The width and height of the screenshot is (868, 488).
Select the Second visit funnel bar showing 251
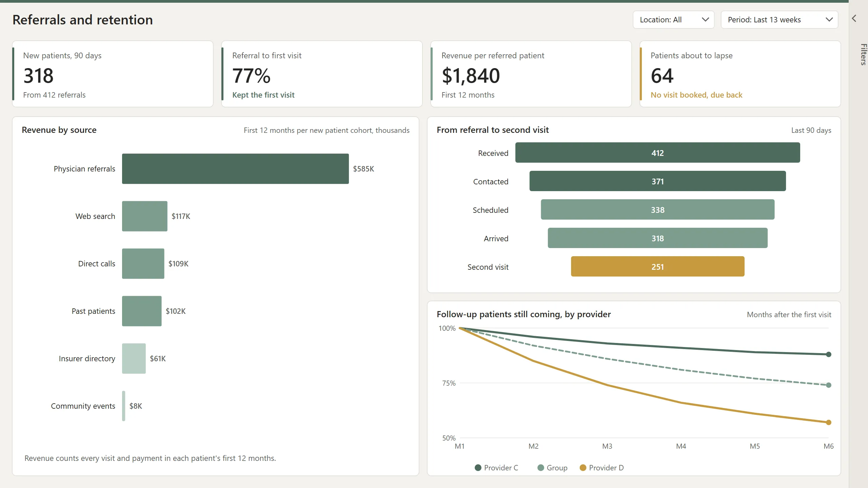tap(657, 267)
